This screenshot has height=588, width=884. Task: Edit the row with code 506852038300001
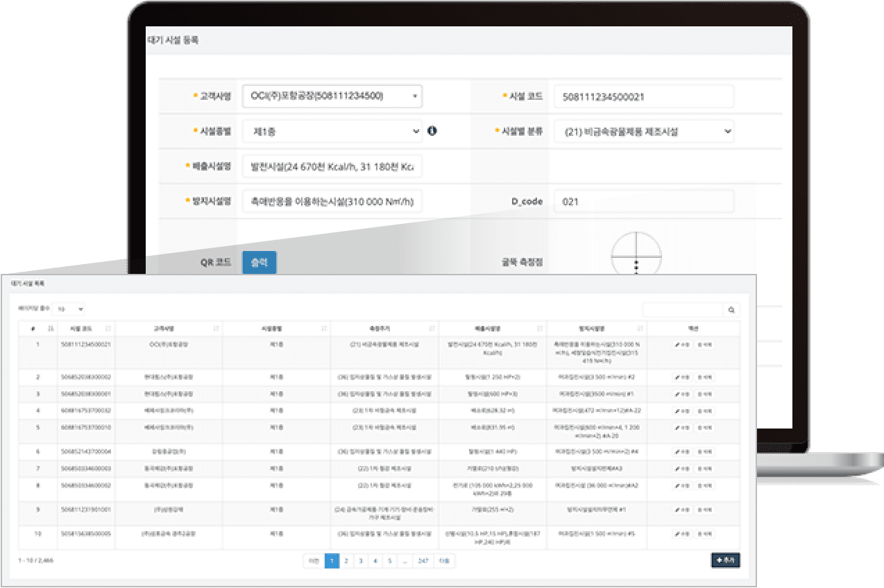pyautogui.click(x=682, y=393)
